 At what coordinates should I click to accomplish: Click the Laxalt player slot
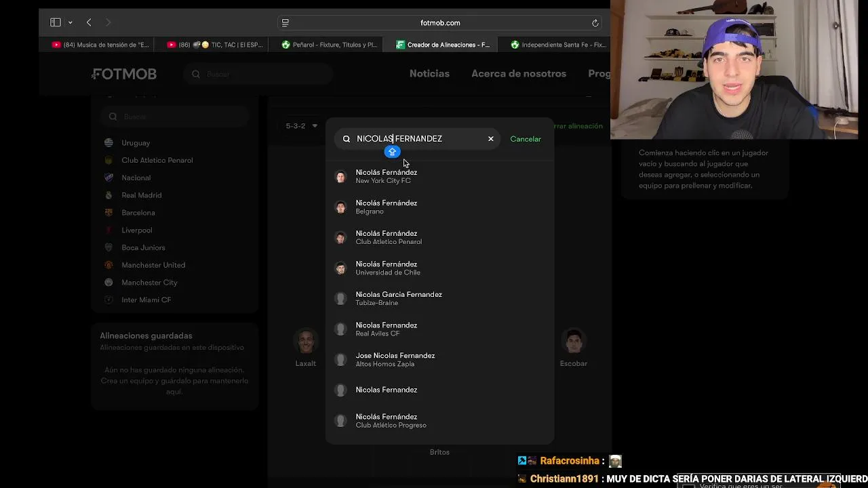[x=306, y=348]
